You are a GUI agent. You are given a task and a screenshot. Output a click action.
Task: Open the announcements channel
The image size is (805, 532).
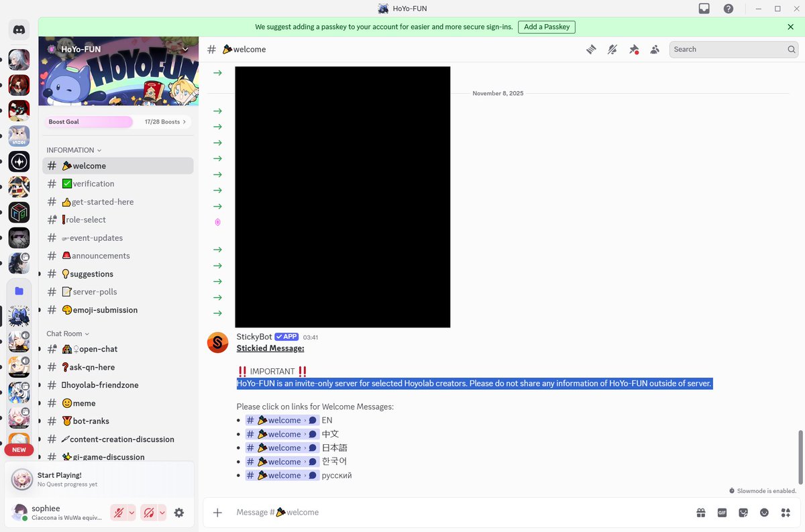coord(118,256)
